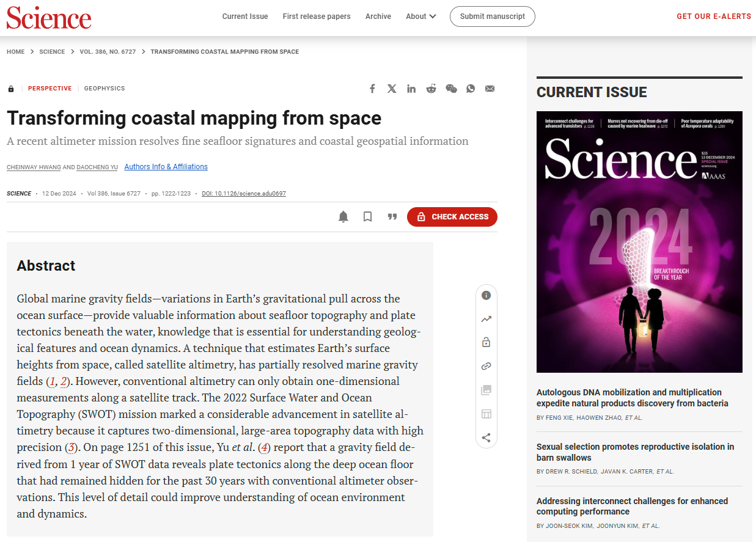Viewport: 756px width, 542px height.
Task: Go to First release papers
Action: pos(317,16)
